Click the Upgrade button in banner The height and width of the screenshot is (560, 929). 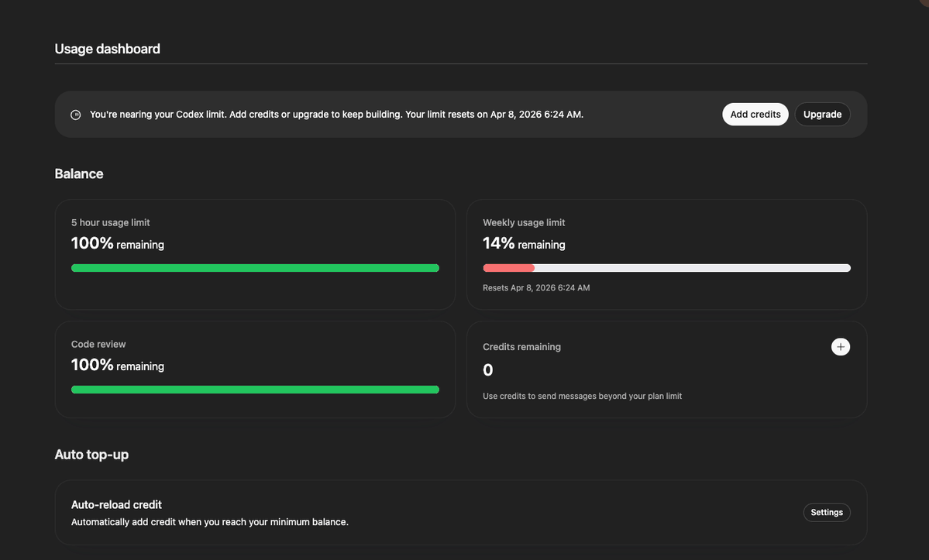pos(822,115)
